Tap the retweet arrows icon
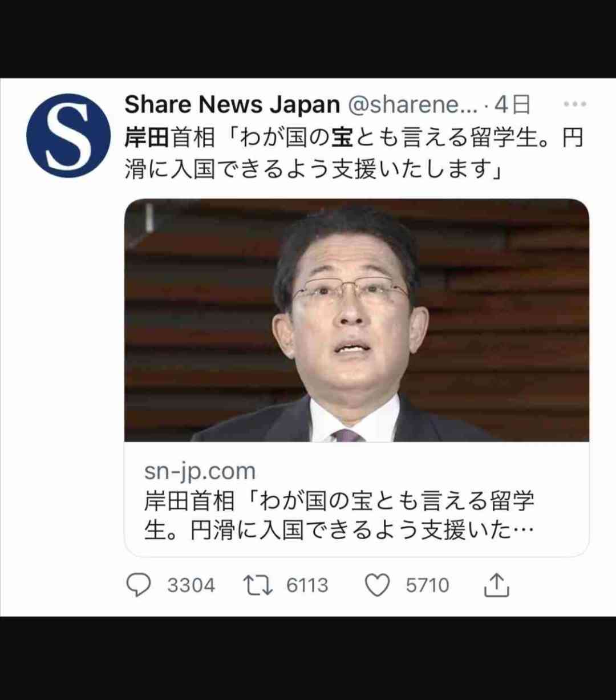This screenshot has width=616, height=700. pos(258,585)
